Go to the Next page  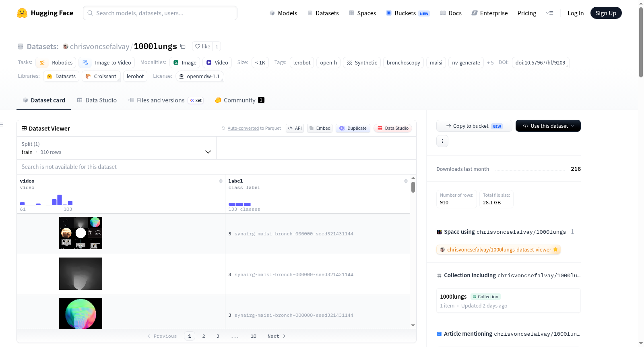(x=277, y=336)
